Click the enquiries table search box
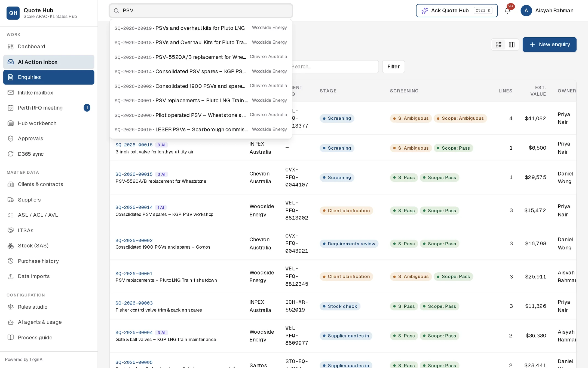Screen dimensions: 588x368 click(x=335, y=67)
